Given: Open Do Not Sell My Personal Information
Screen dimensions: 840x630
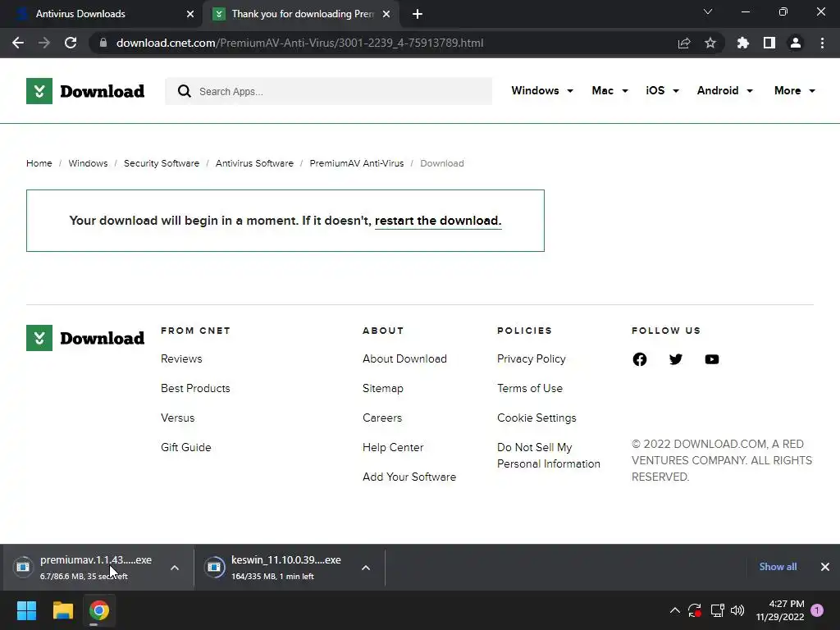Looking at the screenshot, I should coord(549,455).
